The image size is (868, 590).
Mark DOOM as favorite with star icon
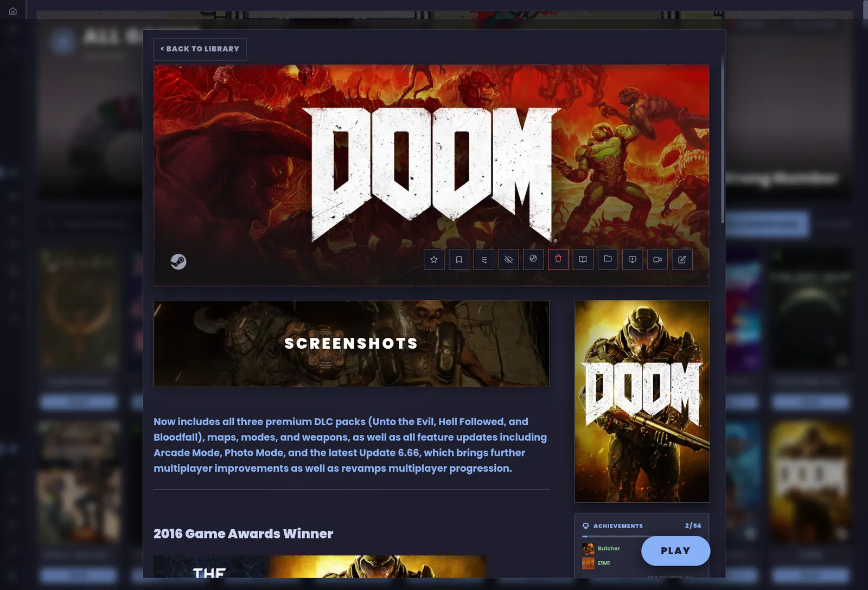434,260
